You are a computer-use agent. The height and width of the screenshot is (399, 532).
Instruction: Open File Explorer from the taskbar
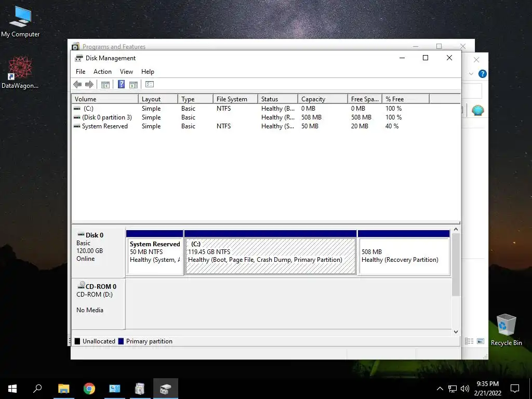[63, 389]
